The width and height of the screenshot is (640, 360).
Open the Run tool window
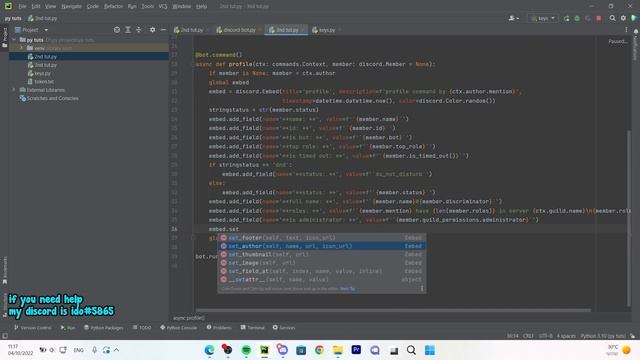68,328
